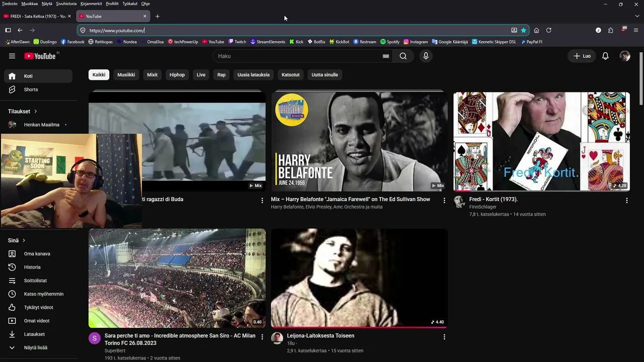Open Shorts in the sidebar

tap(38, 89)
